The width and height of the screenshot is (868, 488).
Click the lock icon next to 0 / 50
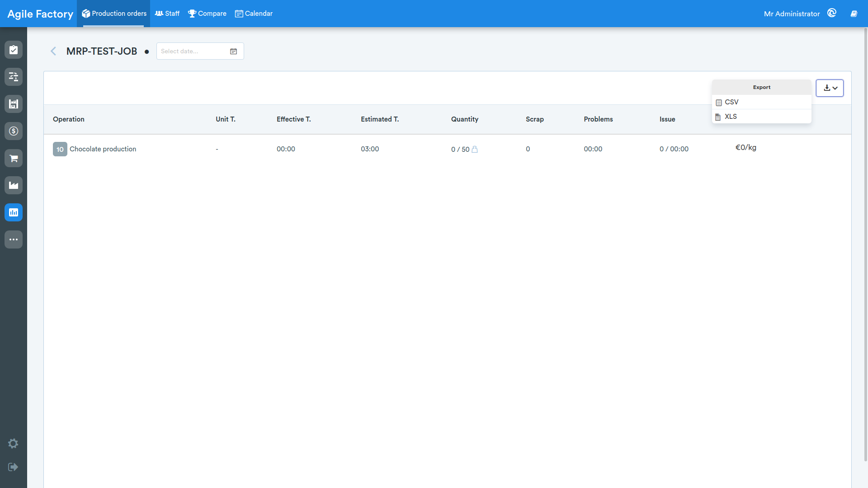coord(475,149)
